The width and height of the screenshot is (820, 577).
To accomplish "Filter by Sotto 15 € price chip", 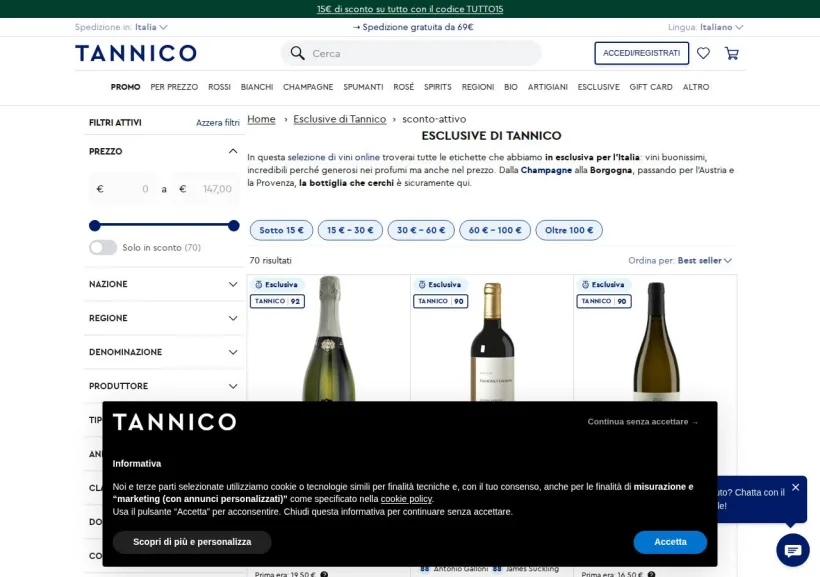I will click(281, 230).
